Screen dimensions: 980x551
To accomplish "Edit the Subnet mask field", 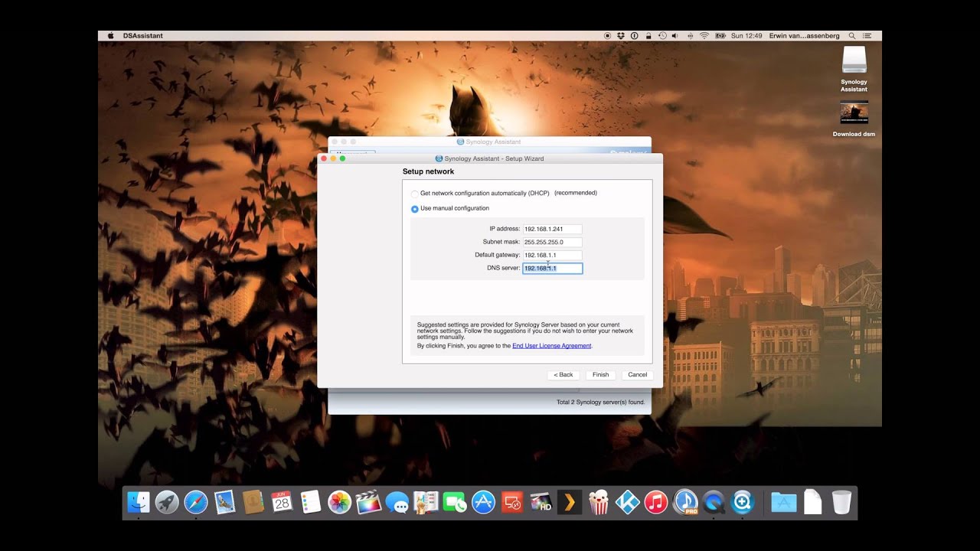I will (x=552, y=242).
